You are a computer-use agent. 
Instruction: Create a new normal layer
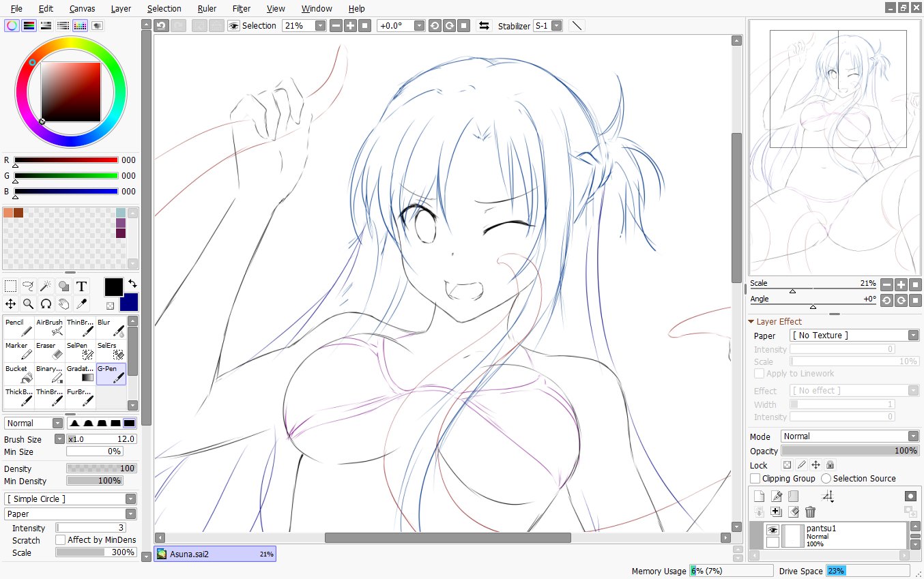point(759,496)
